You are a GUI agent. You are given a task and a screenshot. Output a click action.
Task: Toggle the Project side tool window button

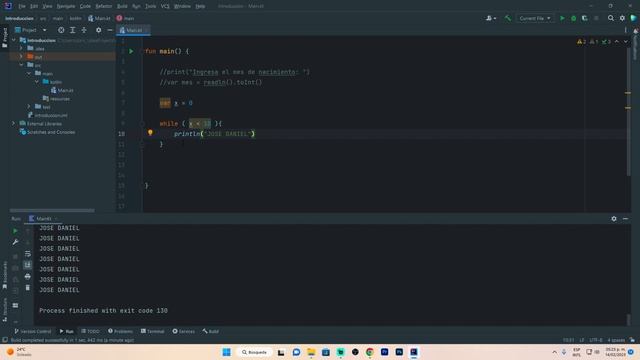[4, 38]
